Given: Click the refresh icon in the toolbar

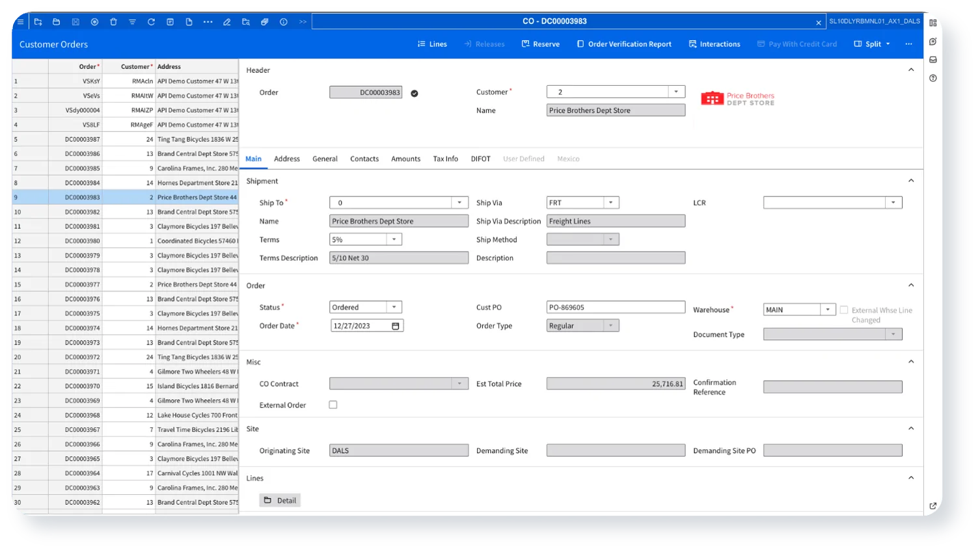Looking at the screenshot, I should pos(151,22).
